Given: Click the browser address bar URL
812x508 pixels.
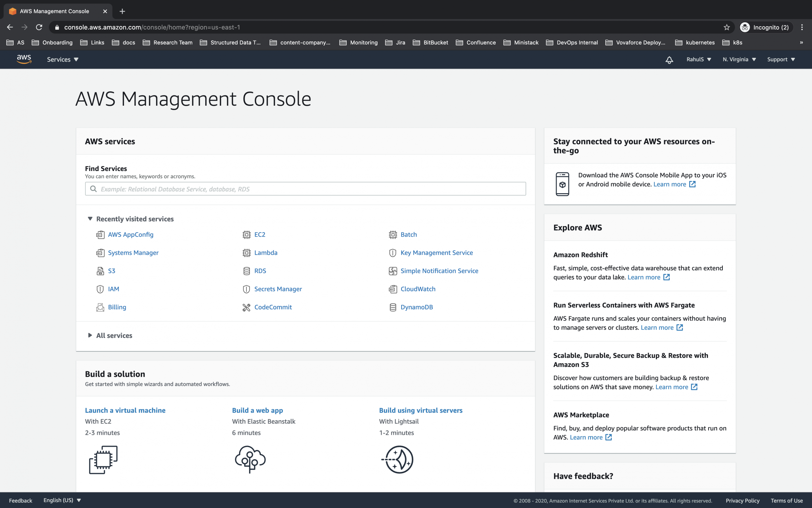Looking at the screenshot, I should tap(152, 27).
